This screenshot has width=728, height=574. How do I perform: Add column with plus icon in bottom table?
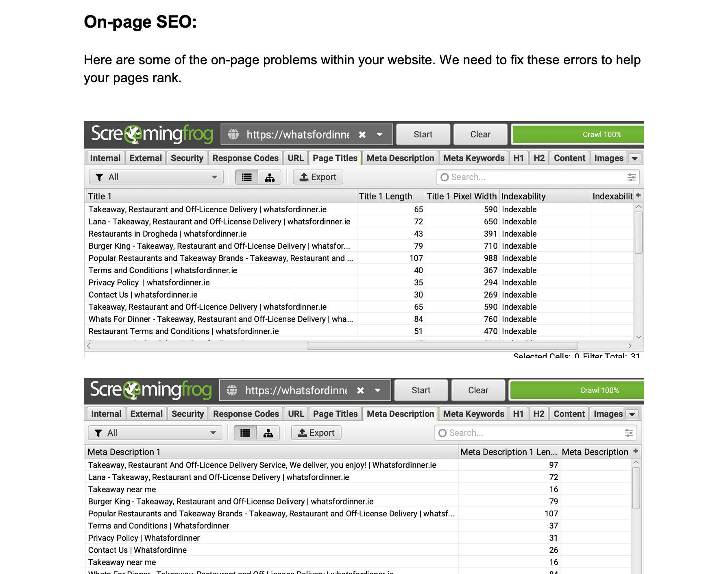click(636, 451)
